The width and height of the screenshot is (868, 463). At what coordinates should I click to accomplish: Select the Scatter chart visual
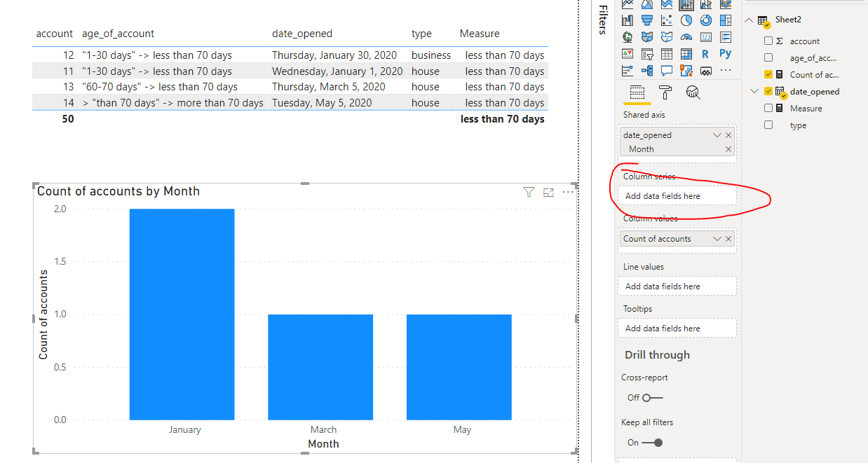[667, 20]
